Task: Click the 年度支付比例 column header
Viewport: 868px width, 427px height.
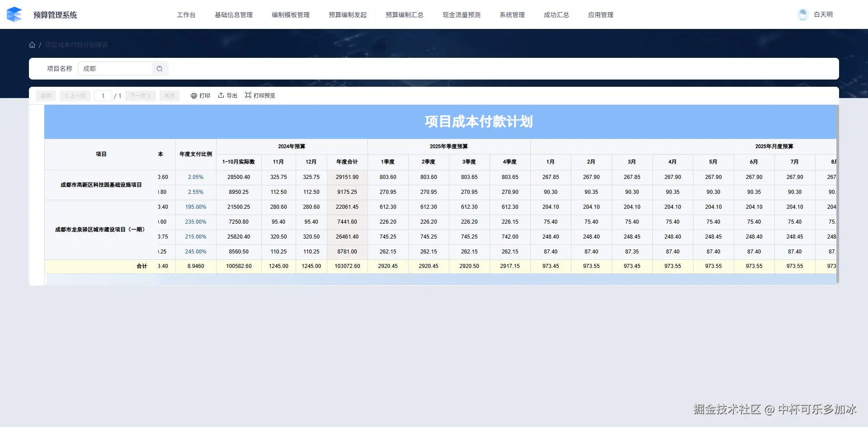Action: 196,154
